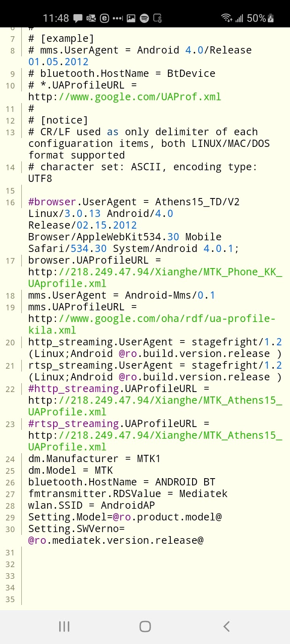
Task: Open the recent apps navigation button
Action: (64, 626)
